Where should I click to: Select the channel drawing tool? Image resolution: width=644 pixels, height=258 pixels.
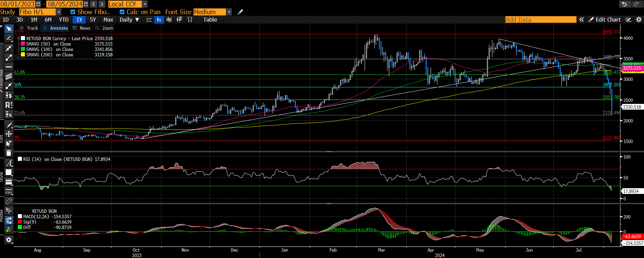[x=9, y=77]
